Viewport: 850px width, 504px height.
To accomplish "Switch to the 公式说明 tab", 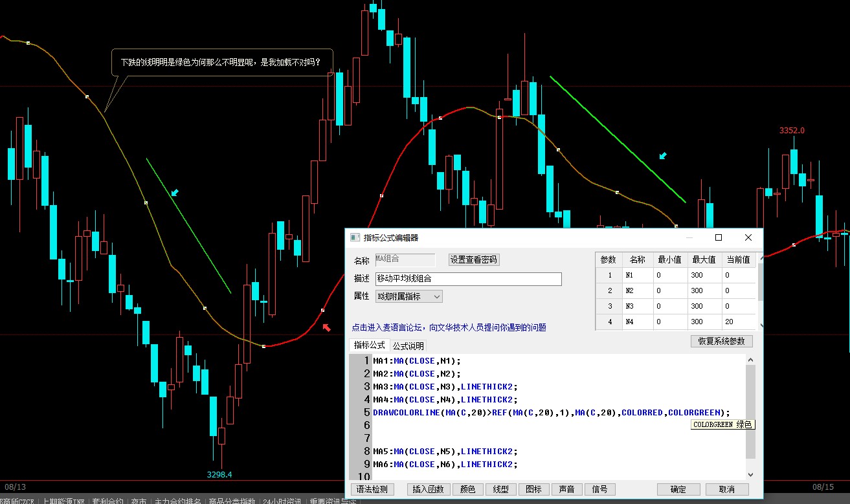I will coord(408,346).
